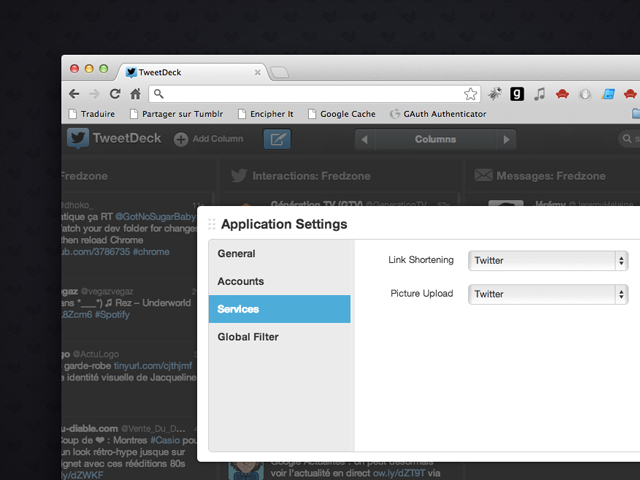Click the @vegazvegaz username
The image size is (640, 480).
point(107,291)
